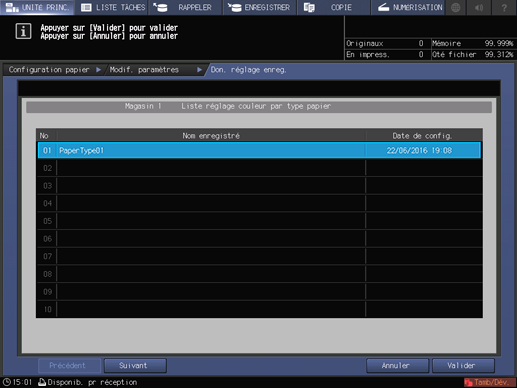Viewport: 517px width, 388px height.
Task: Click the En impress. counter
Action: point(387,54)
